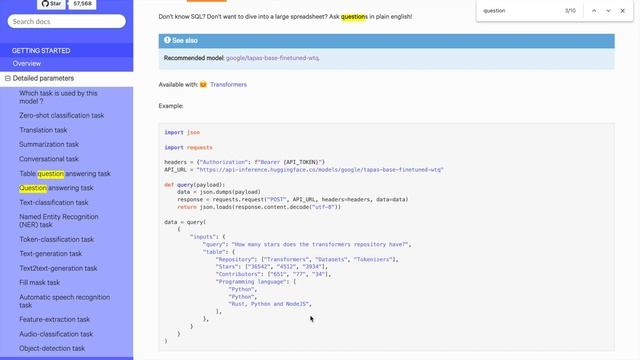Focus the Search docs field
The height and width of the screenshot is (360, 640).
[67, 21]
